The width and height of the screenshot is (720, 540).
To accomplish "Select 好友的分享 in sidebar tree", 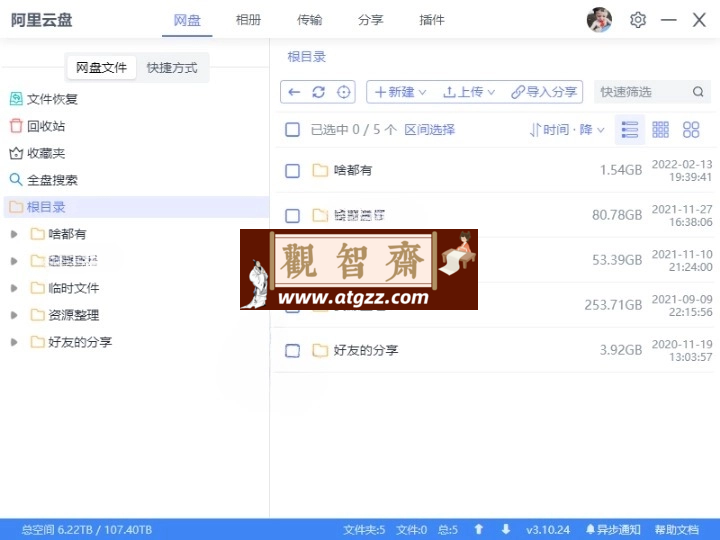I will (71, 342).
